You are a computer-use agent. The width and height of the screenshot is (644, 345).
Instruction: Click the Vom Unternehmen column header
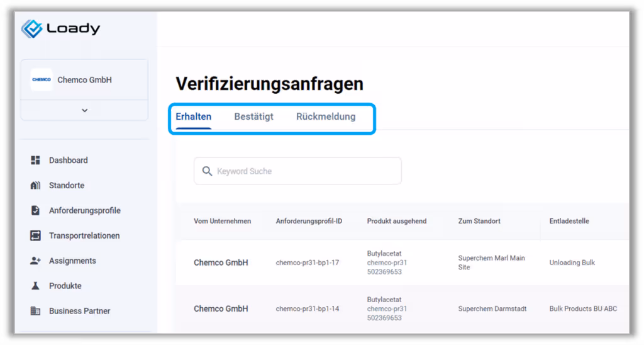(222, 221)
